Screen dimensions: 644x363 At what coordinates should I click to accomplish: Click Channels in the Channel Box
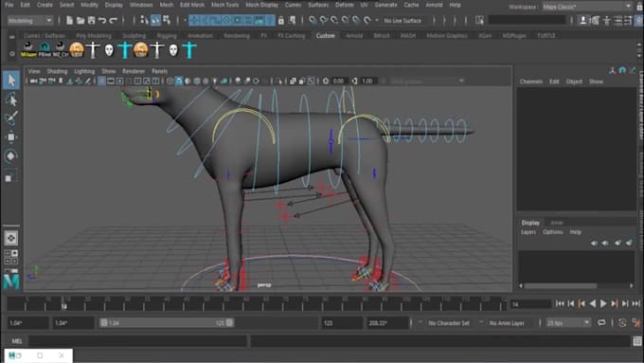(531, 82)
